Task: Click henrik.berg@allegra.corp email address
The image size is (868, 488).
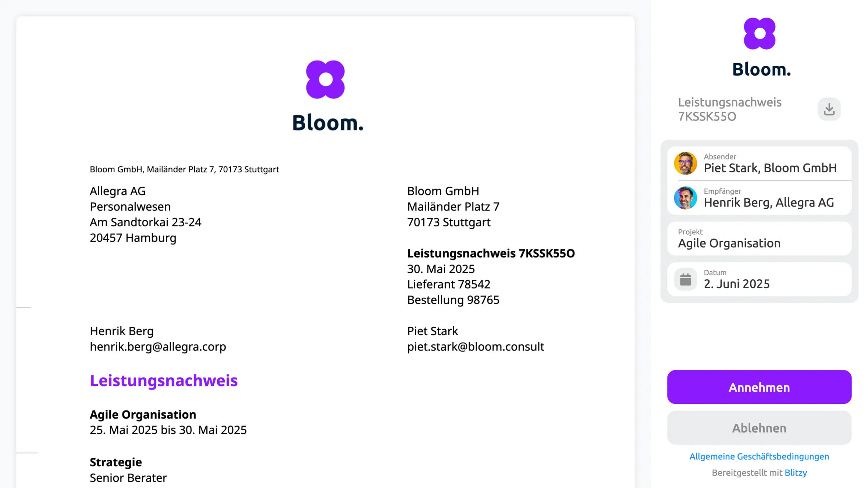Action: [x=158, y=347]
